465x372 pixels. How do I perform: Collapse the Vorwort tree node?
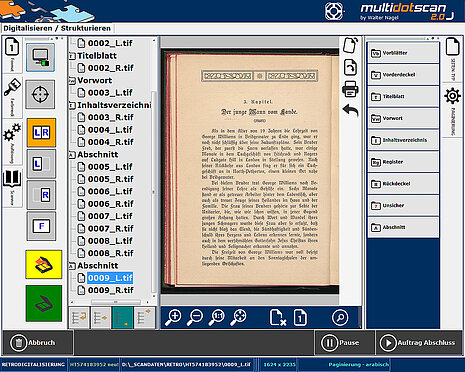point(72,81)
